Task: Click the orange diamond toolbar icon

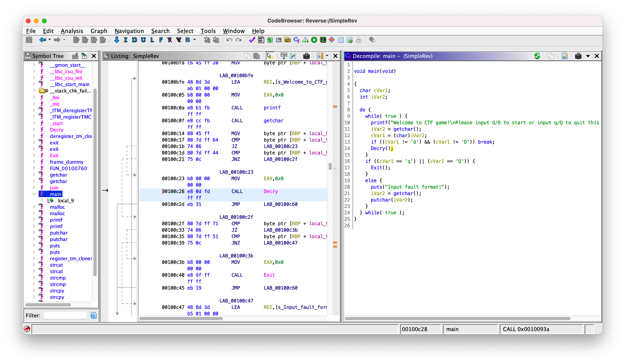Action: pyautogui.click(x=332, y=40)
